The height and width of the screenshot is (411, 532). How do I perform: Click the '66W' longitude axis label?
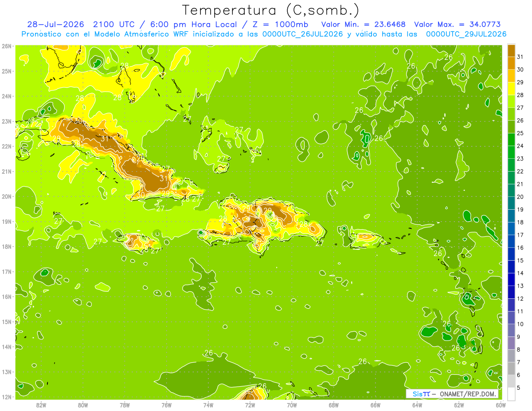pyautogui.click(x=375, y=405)
